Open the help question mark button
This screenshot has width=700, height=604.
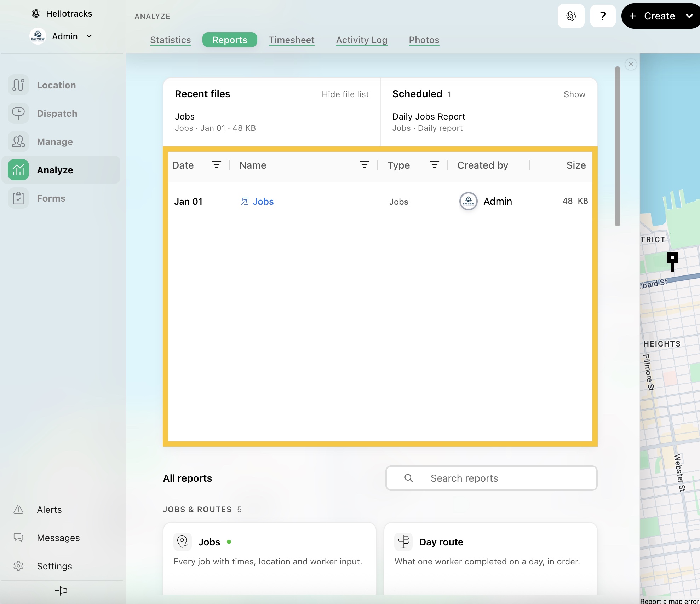tap(603, 16)
